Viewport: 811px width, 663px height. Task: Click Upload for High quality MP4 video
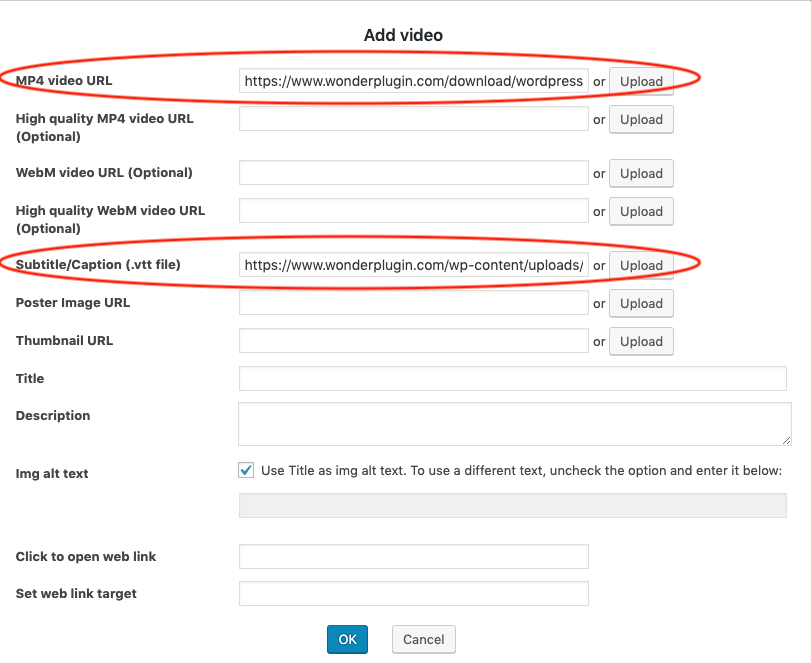(641, 119)
